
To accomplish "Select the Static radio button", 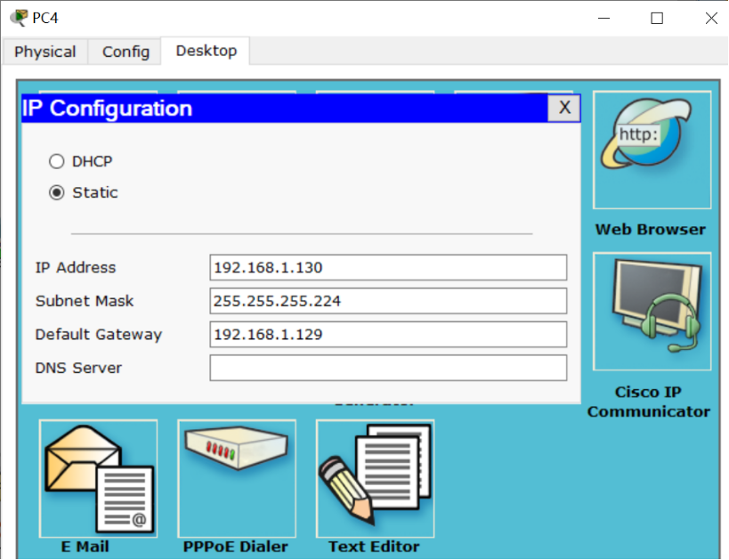I will click(x=57, y=192).
